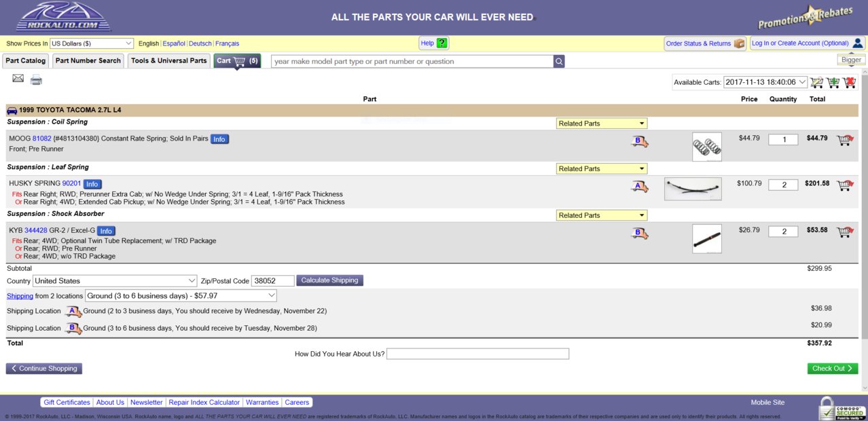This screenshot has height=421, width=868.
Task: Switch language to Français
Action: click(228, 43)
